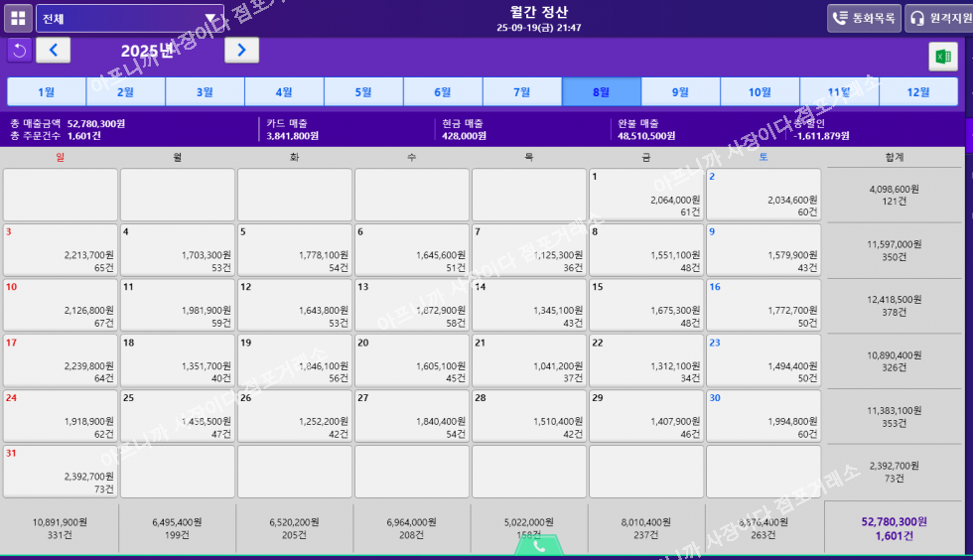Select the 8월 active tab
973x560 pixels.
(x=601, y=92)
